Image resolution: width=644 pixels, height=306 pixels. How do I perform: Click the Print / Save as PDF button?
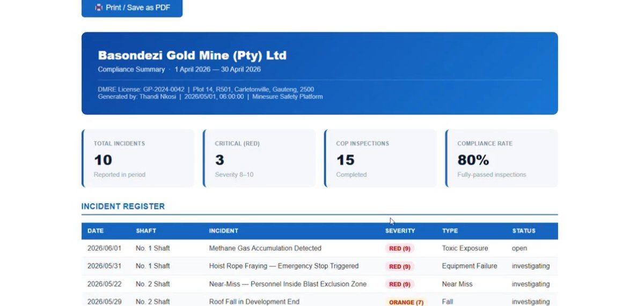(132, 8)
